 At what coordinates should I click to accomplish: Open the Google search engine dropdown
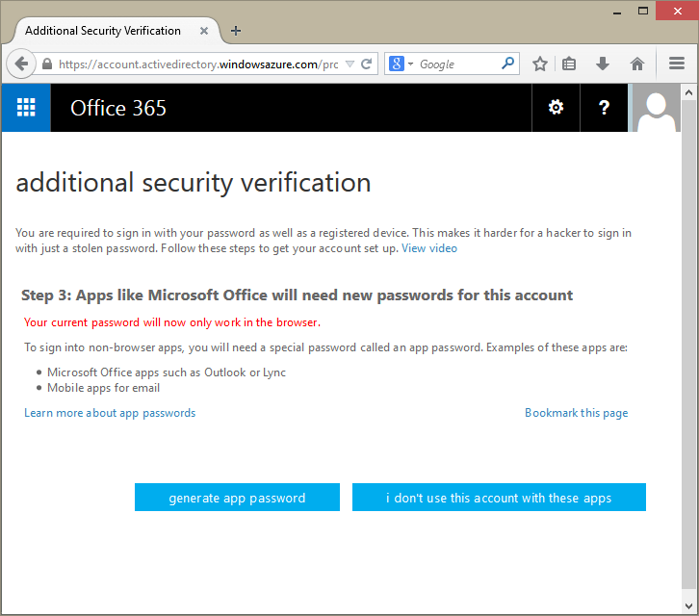point(400,64)
